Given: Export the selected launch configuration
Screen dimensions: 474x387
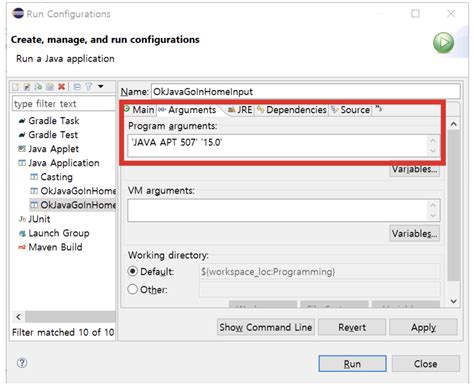Looking at the screenshot, I should click(x=38, y=87).
